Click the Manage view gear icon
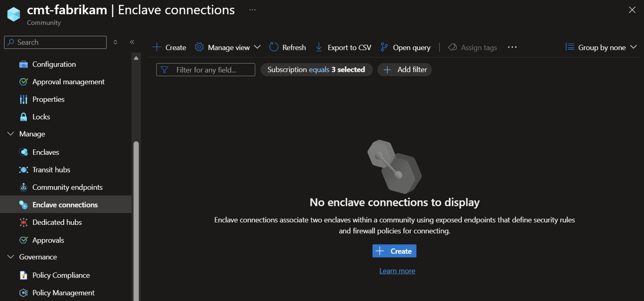This screenshot has height=301, width=644. click(199, 47)
